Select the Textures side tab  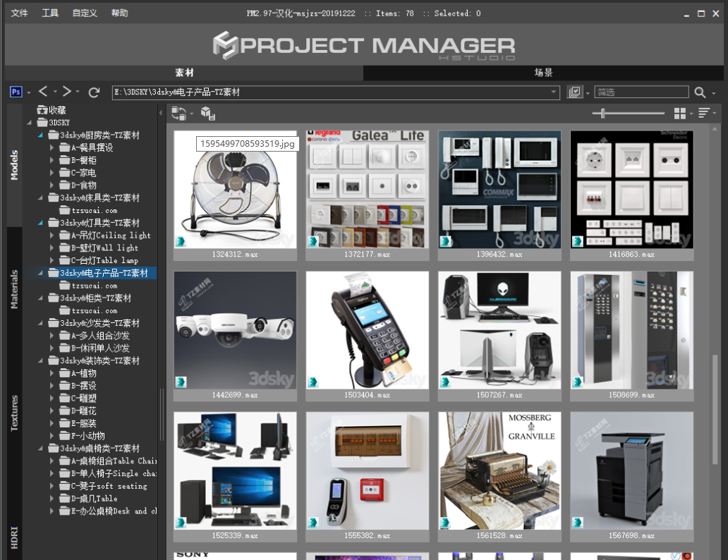[x=14, y=413]
